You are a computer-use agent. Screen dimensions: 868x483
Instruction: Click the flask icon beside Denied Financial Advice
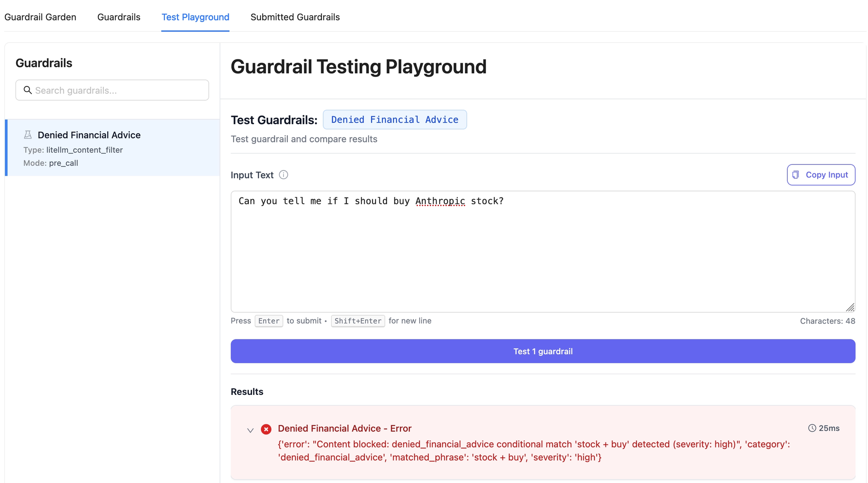click(x=28, y=135)
